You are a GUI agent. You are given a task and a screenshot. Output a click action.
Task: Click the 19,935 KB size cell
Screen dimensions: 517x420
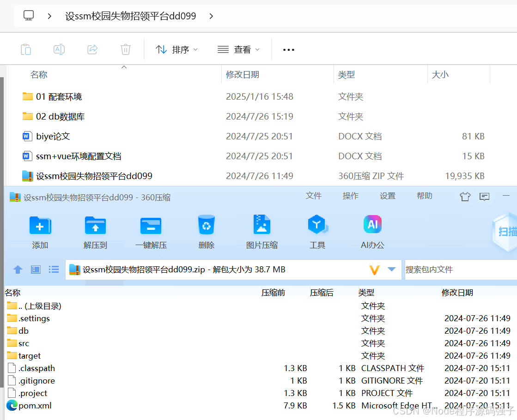click(x=465, y=176)
